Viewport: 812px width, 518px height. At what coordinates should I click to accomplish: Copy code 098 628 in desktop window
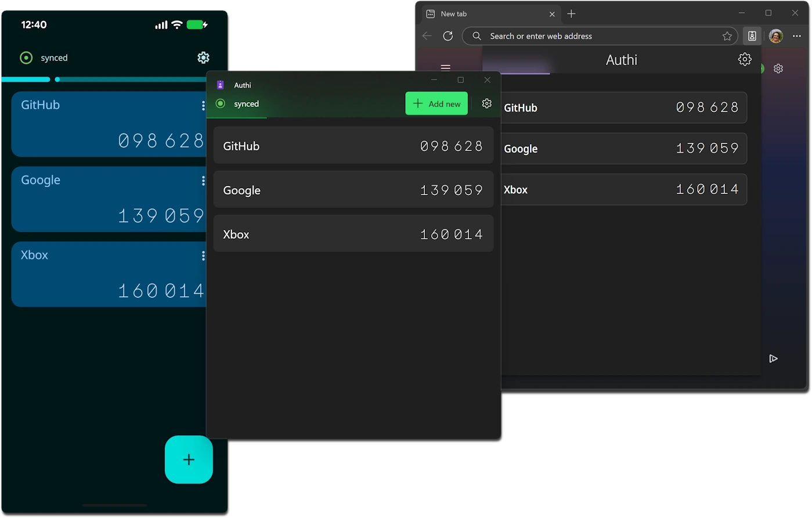click(452, 146)
